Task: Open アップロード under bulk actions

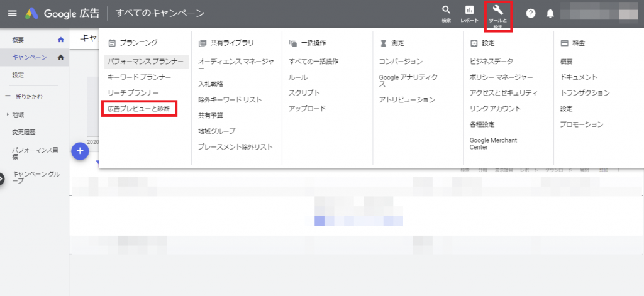Action: tap(307, 108)
